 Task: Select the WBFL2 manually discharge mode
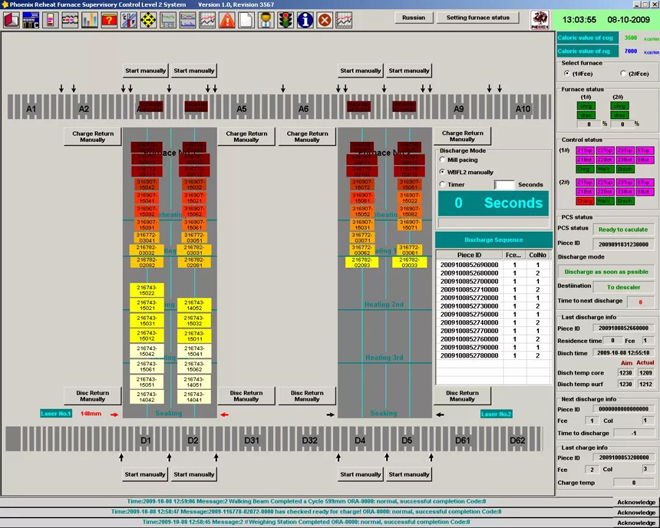[x=443, y=172]
